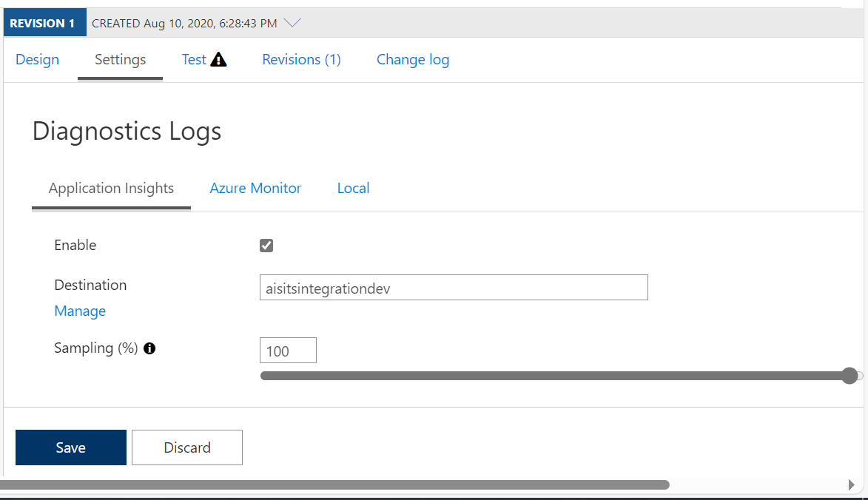Switch to Azure Monitor diagnostics tab
The height and width of the screenshot is (500, 868).
(x=255, y=188)
